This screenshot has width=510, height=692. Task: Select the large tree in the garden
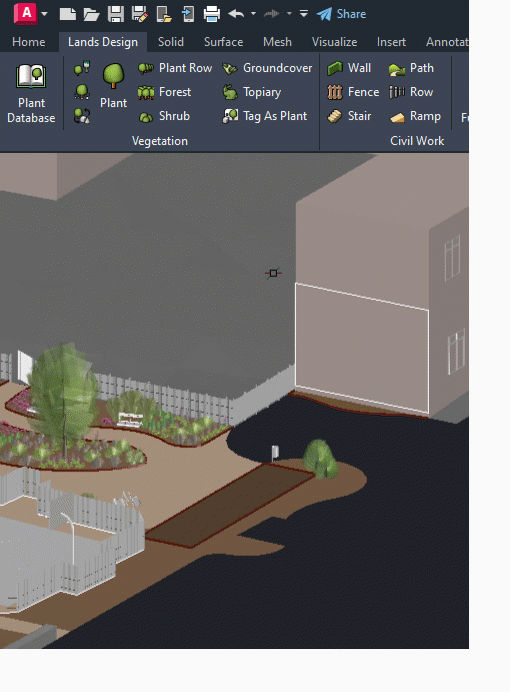63,399
